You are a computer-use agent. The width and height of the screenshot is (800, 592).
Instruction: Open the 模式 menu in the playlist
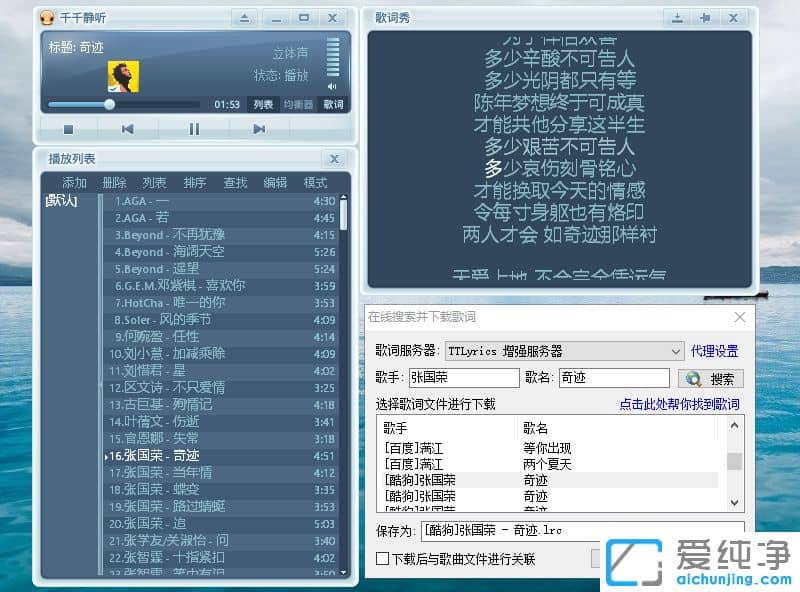315,182
